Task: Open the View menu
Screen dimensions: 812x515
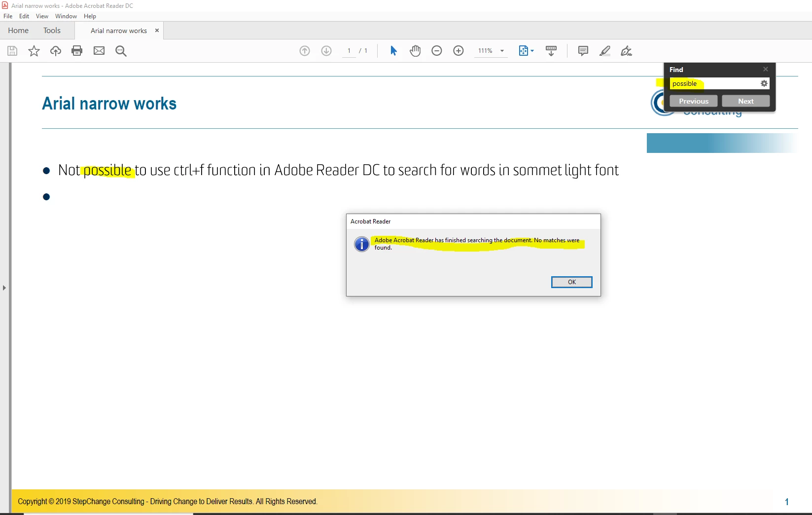Action: click(x=42, y=16)
